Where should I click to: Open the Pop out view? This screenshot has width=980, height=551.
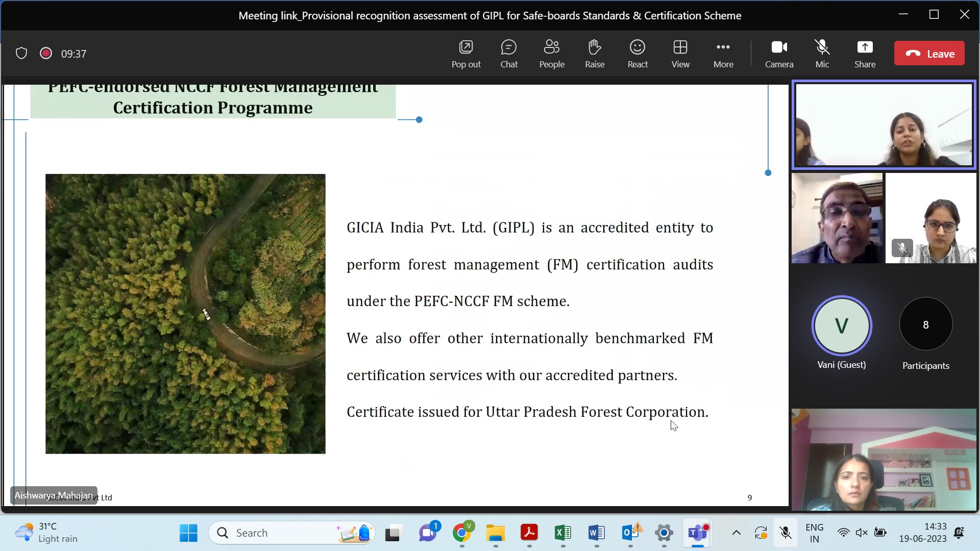pyautogui.click(x=465, y=53)
